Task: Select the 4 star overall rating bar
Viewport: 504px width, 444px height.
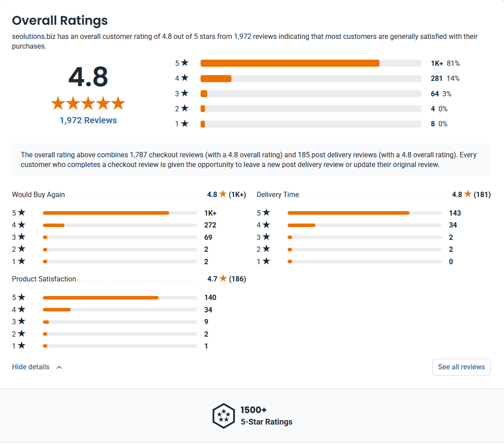Action: 311,79
